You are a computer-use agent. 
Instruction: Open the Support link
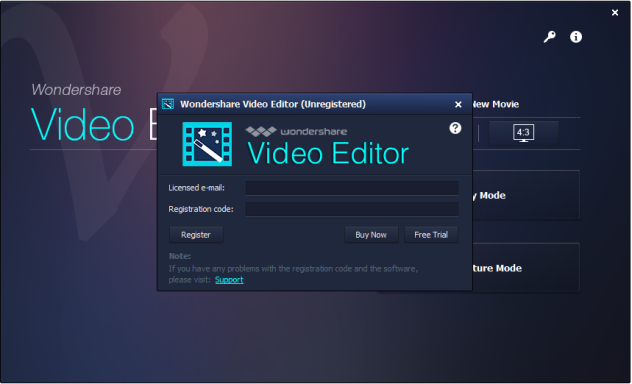[x=229, y=280]
